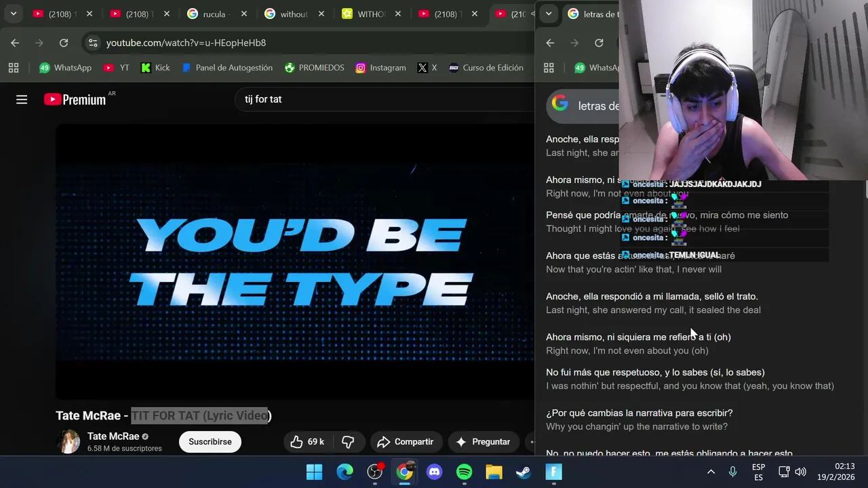Open the Tate McRae channel name link
Screen dimensions: 868x488
pos(113,436)
